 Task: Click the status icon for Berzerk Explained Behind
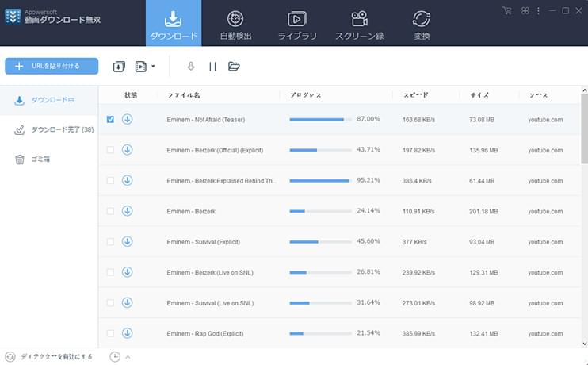127,180
